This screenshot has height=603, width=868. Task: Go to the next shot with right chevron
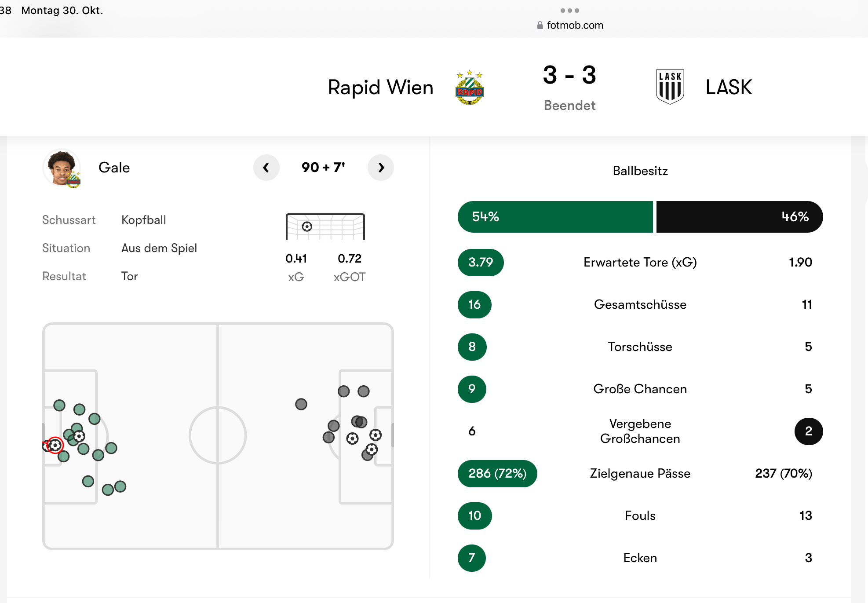point(381,168)
